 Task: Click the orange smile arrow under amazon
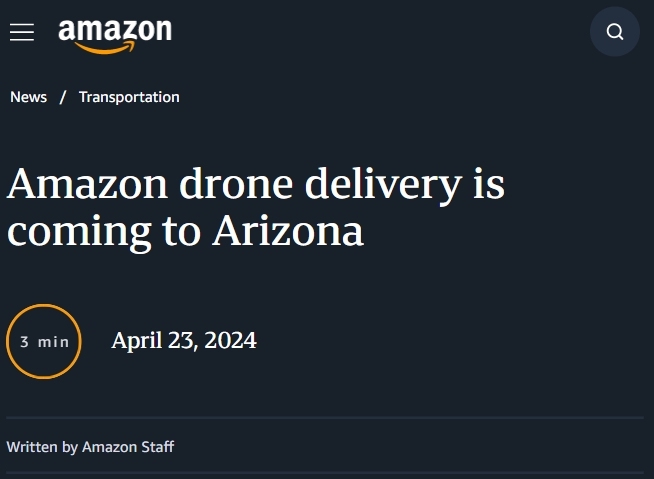coord(106,47)
